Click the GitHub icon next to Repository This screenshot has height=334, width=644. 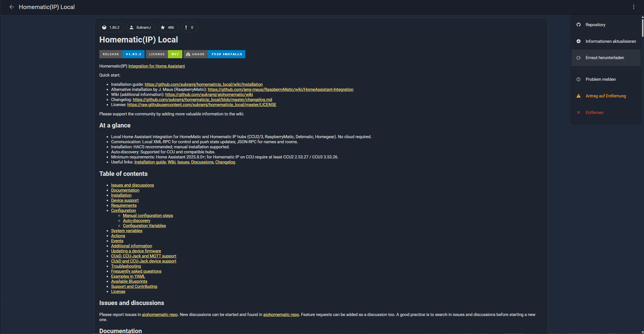(x=578, y=25)
